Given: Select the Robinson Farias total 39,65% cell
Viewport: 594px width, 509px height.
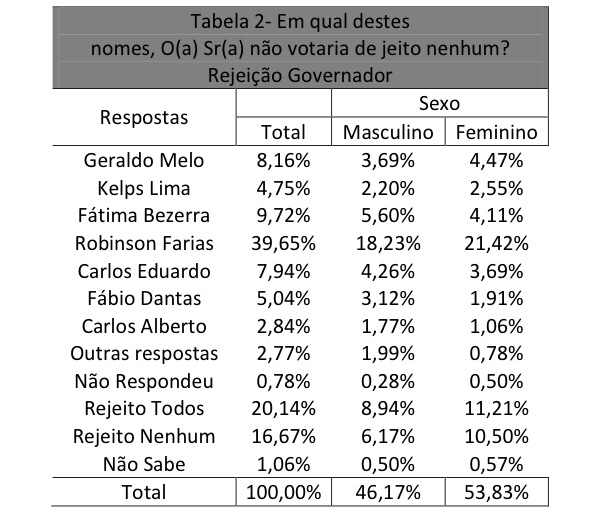Looking at the screenshot, I should pyautogui.click(x=283, y=244).
